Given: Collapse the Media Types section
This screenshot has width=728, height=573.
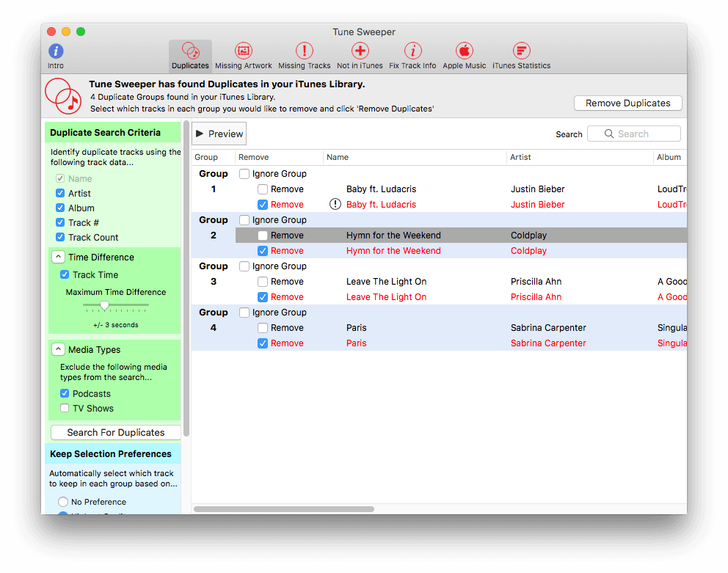Looking at the screenshot, I should 58,349.
